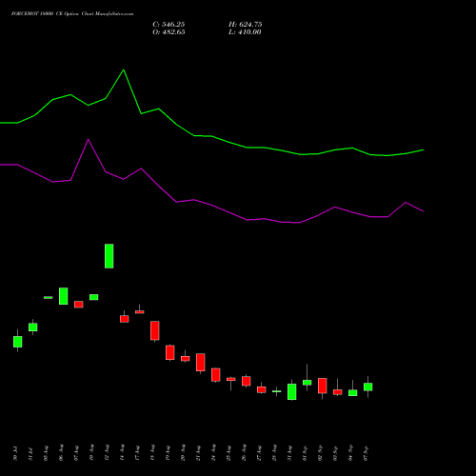
Task: Click the 30 Jul date label
Action: (x=15, y=453)
